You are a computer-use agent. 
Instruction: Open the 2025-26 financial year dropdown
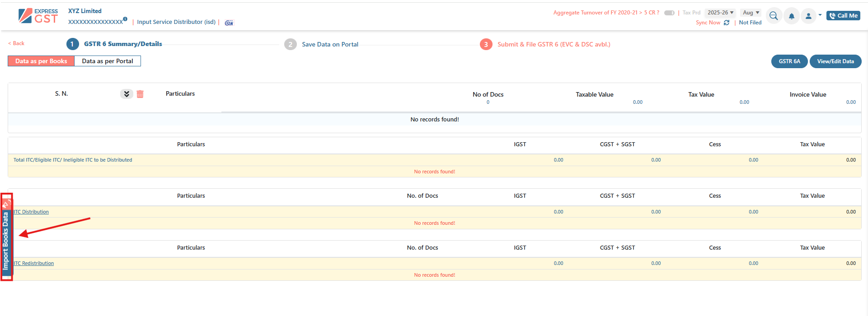720,13
